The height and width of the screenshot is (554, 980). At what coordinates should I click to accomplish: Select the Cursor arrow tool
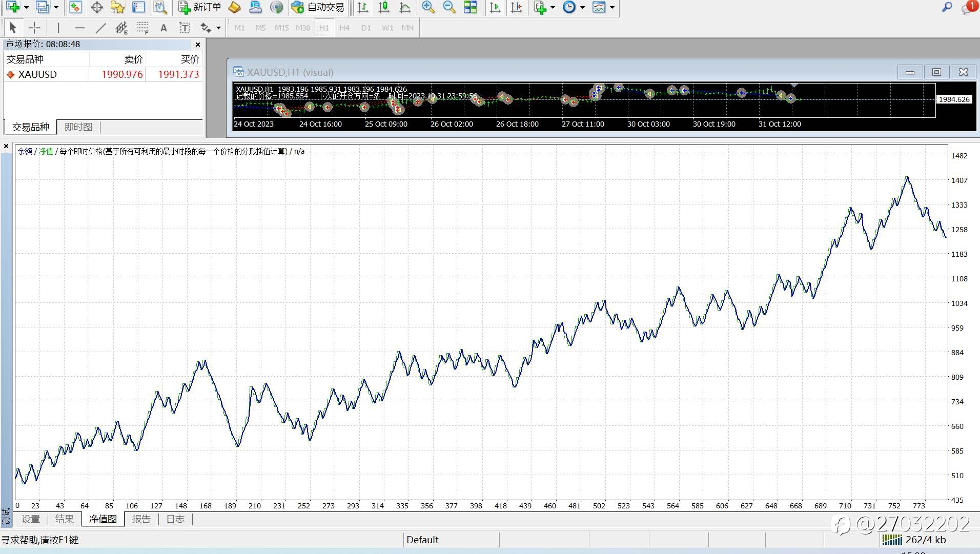tap(13, 28)
